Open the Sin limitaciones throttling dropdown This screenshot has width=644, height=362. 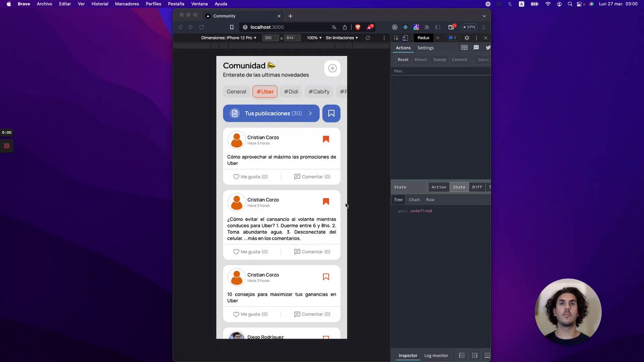coord(342,38)
